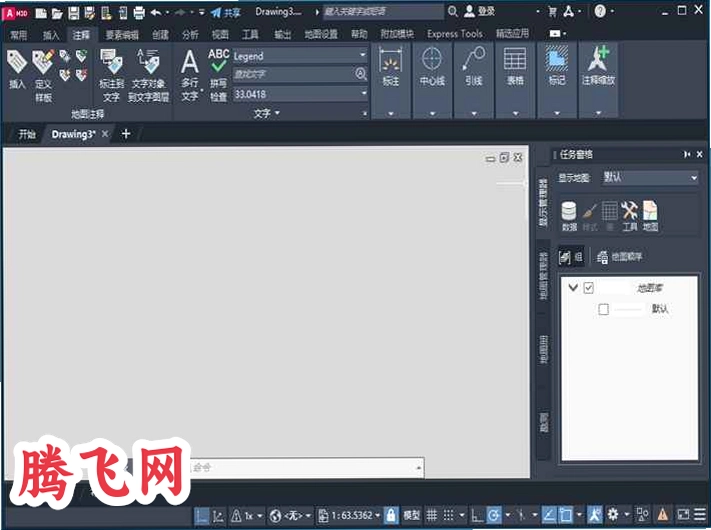711x530 pixels.
Task: Click the 查找文字 find text field
Action: click(x=293, y=74)
